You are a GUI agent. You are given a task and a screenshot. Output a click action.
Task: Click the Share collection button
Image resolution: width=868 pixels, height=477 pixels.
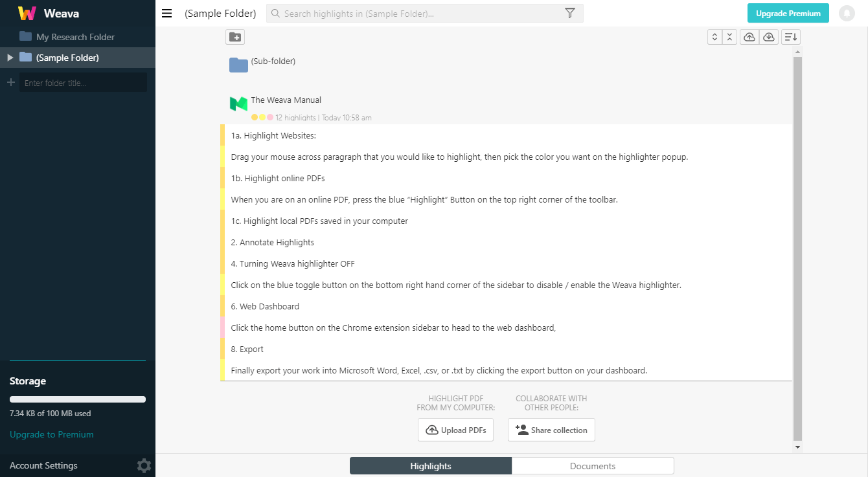(551, 430)
